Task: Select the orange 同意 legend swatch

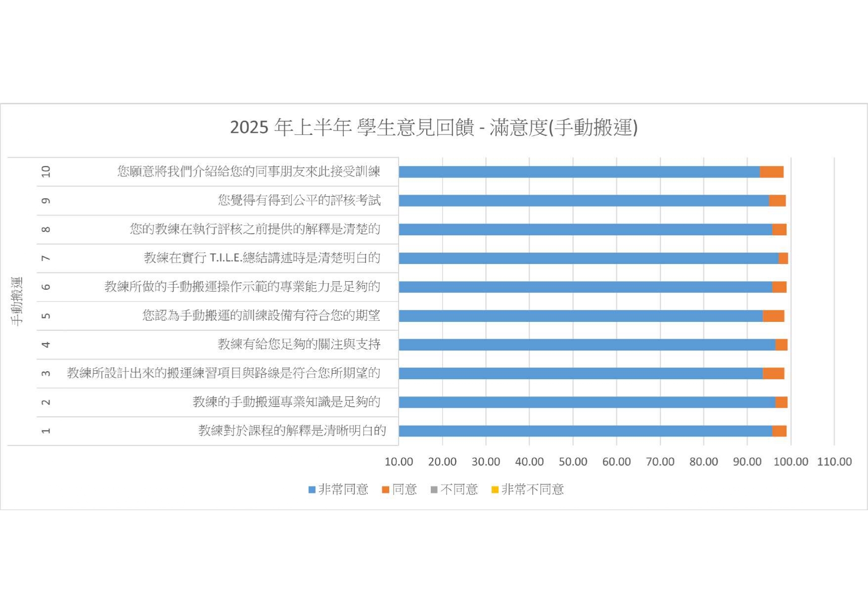Action: point(385,490)
